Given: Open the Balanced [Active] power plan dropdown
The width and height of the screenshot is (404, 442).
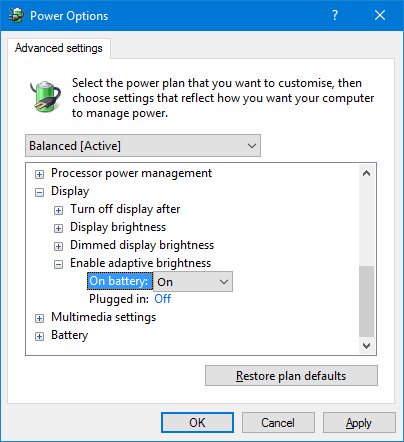Looking at the screenshot, I should [143, 146].
